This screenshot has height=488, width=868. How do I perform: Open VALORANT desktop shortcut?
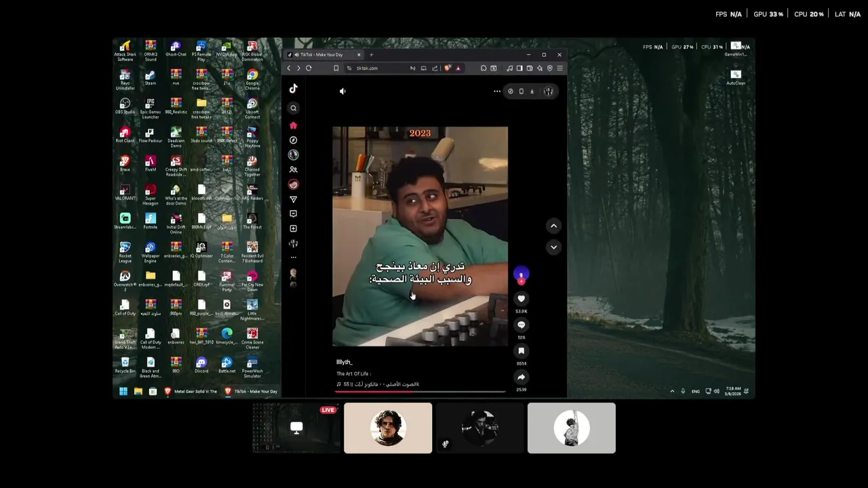coord(125,192)
